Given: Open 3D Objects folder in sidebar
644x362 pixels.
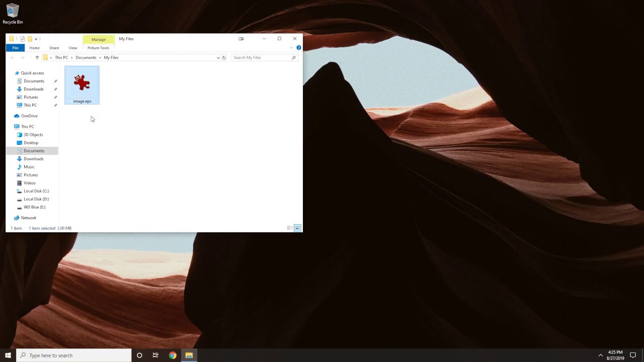Looking at the screenshot, I should click(33, 135).
